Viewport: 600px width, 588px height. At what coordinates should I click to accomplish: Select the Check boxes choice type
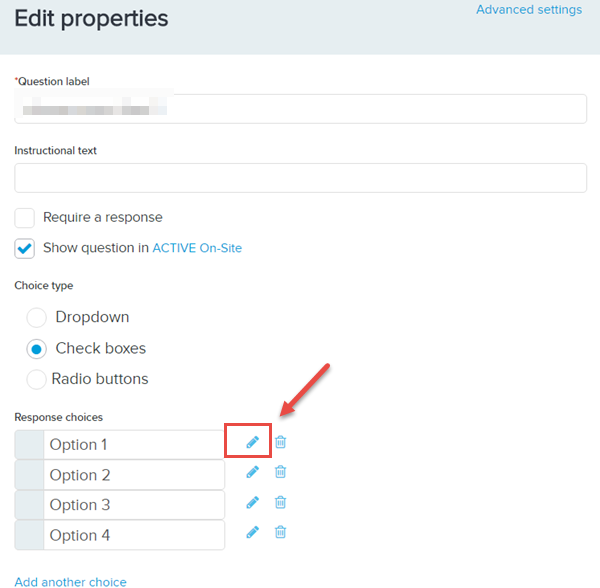point(36,349)
